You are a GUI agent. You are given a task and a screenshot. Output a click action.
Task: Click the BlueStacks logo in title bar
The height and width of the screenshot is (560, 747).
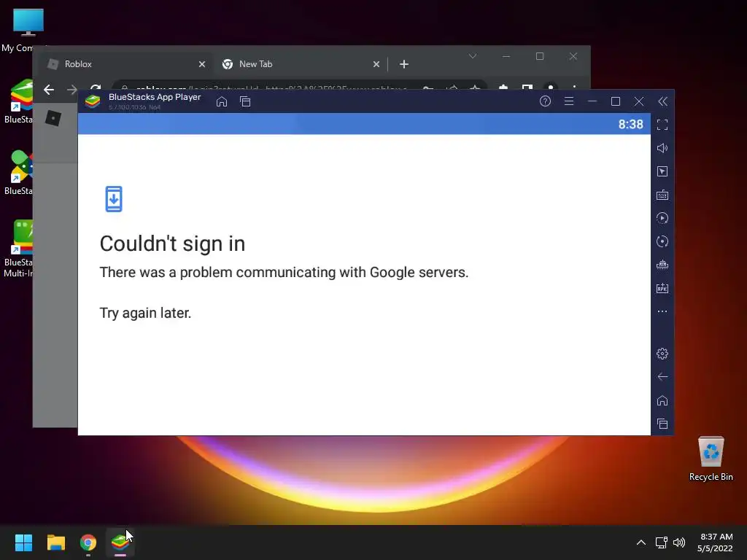(93, 101)
